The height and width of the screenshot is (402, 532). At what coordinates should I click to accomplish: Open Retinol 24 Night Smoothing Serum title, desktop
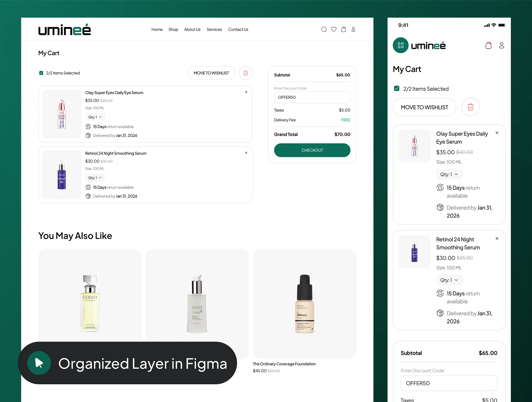(x=116, y=153)
